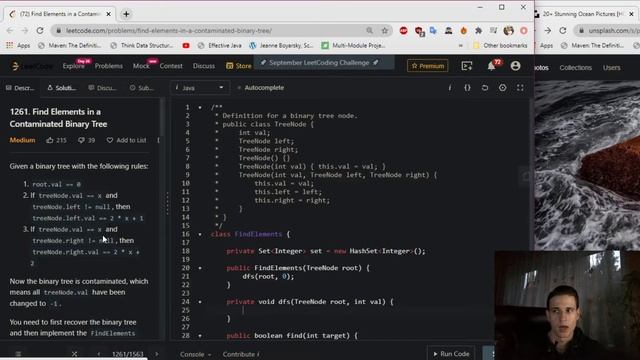
Task: Reload the LeetCode page in the browser
Action: 40,31
